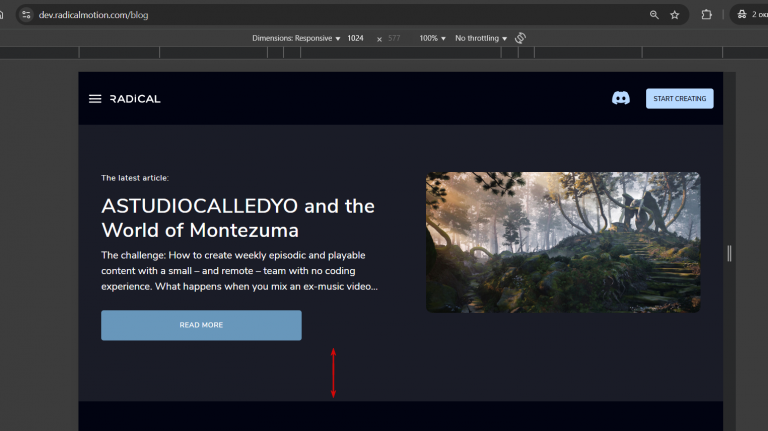Click the START CREATING button

point(679,98)
